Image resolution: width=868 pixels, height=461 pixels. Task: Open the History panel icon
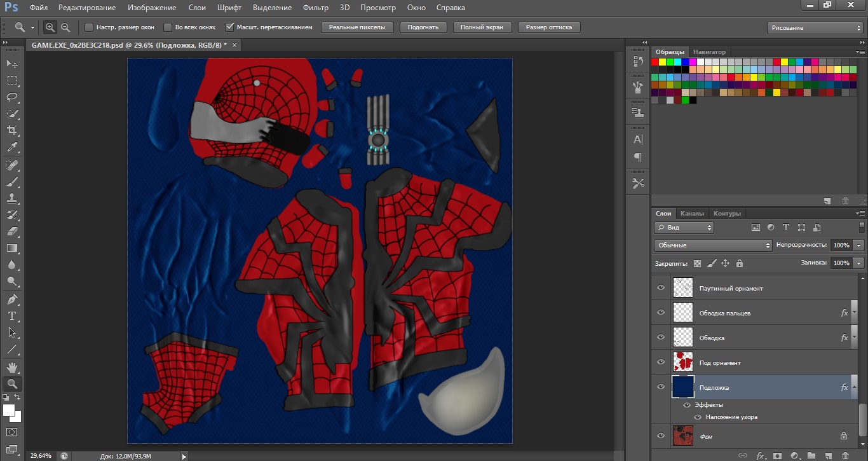[x=638, y=62]
